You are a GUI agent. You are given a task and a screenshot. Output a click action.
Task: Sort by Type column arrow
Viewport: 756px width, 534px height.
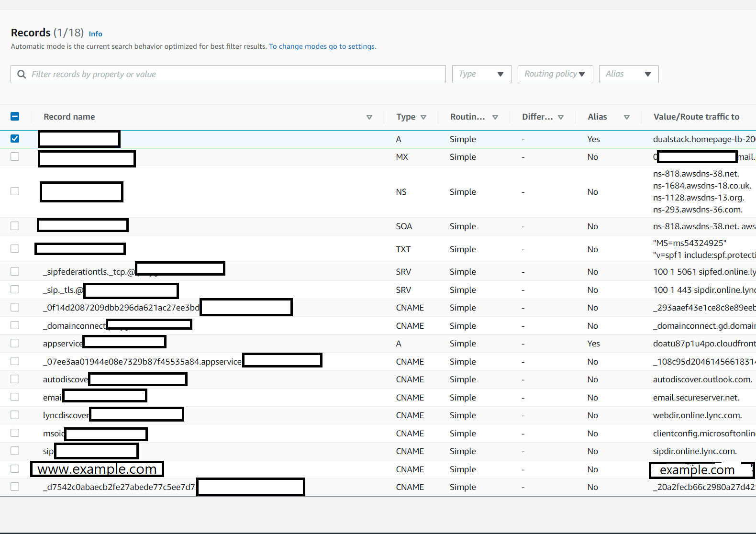tap(423, 117)
